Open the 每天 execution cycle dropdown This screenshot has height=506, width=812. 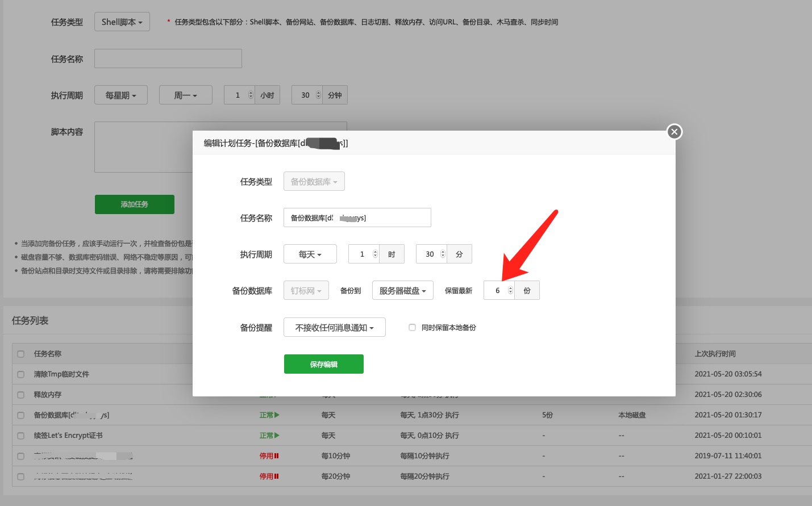pyautogui.click(x=310, y=254)
